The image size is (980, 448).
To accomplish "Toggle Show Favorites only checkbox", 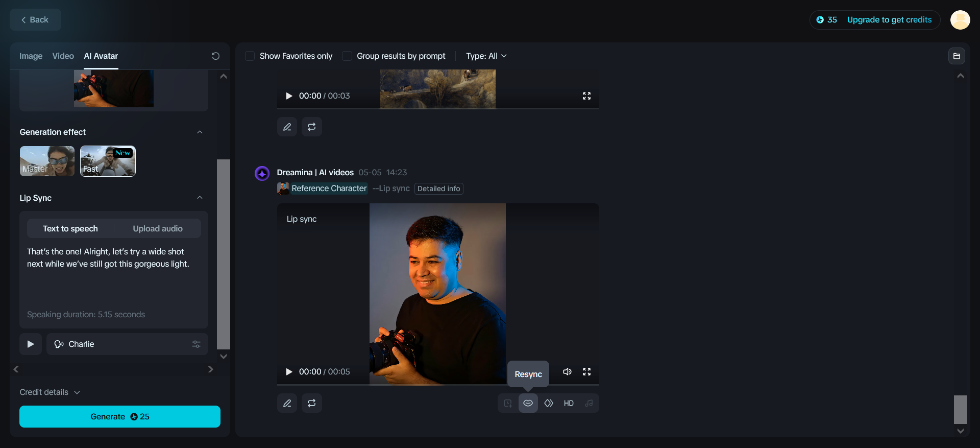I will point(250,56).
